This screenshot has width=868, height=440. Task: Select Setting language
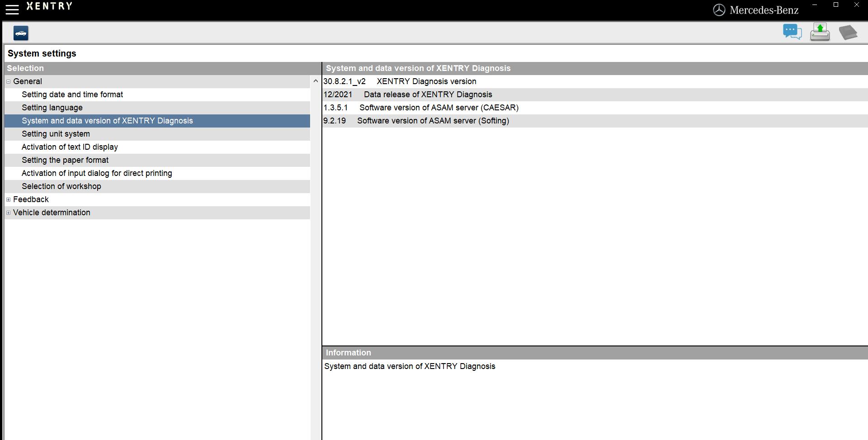[x=157, y=108]
